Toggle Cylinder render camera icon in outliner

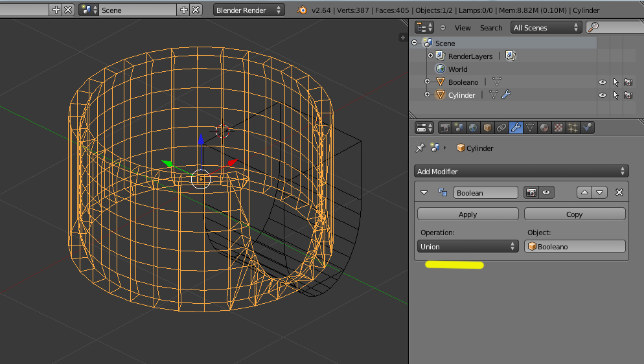point(628,95)
